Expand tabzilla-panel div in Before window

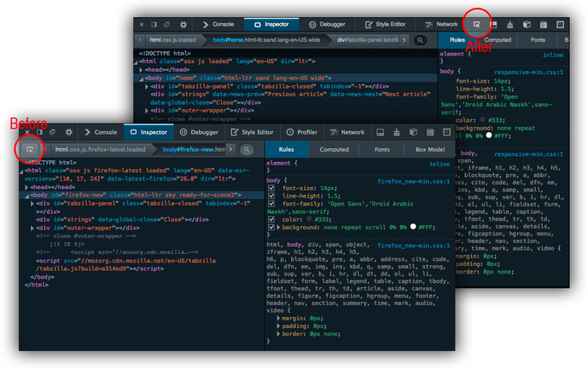click(32, 204)
